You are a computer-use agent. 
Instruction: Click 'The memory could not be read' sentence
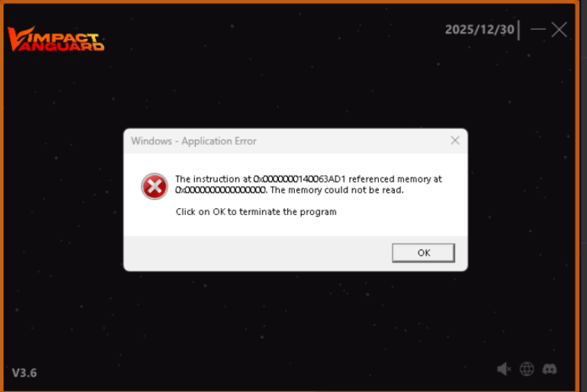point(337,190)
